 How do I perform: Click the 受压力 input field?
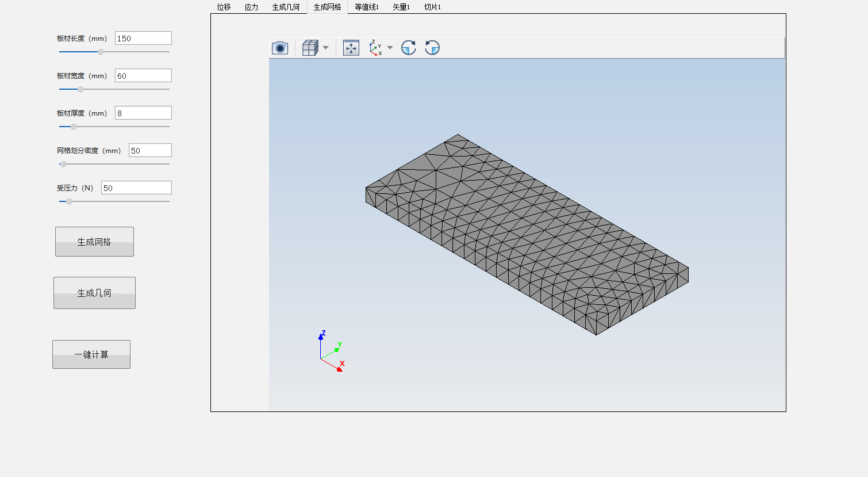(x=136, y=188)
